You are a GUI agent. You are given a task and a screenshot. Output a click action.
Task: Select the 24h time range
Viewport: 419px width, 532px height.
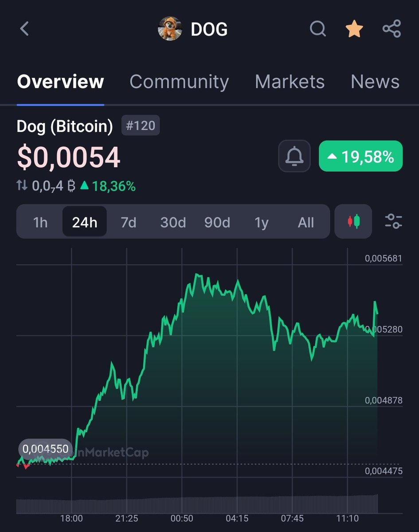(84, 222)
